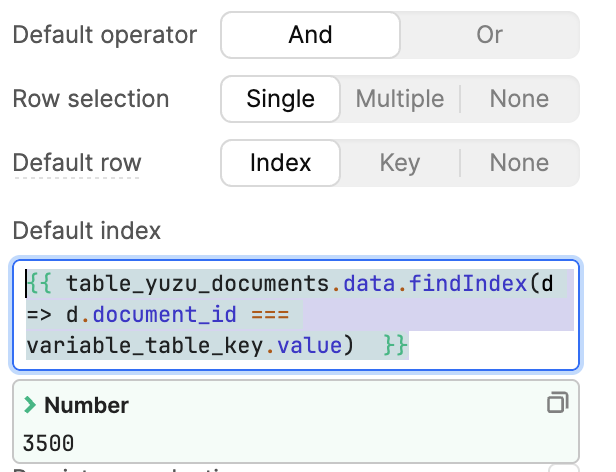Set Default row to None
This screenshot has width=616, height=472.
coord(519,163)
